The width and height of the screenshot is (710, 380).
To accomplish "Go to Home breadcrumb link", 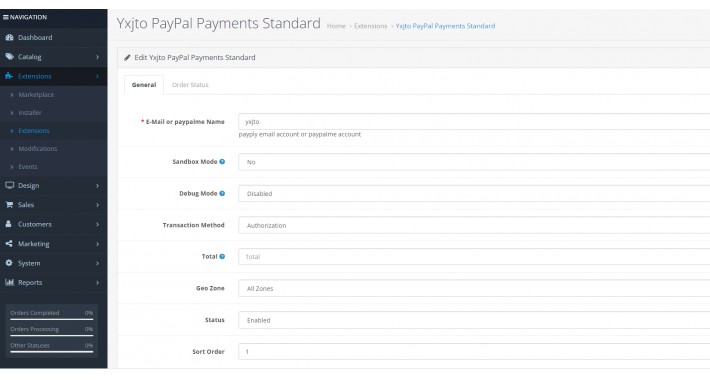I will pos(336,26).
